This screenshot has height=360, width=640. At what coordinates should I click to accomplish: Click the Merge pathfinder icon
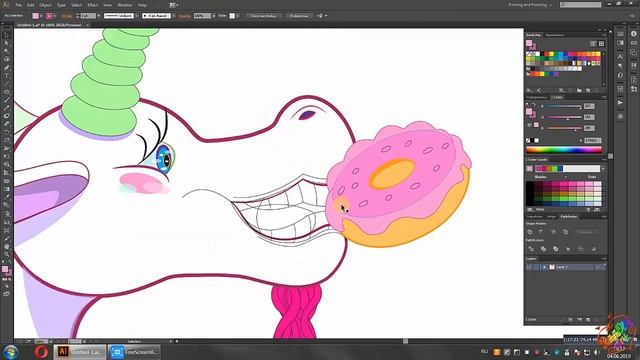556,249
